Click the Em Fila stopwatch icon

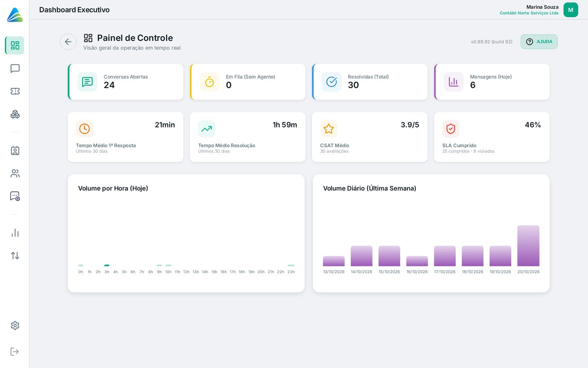coord(209,82)
